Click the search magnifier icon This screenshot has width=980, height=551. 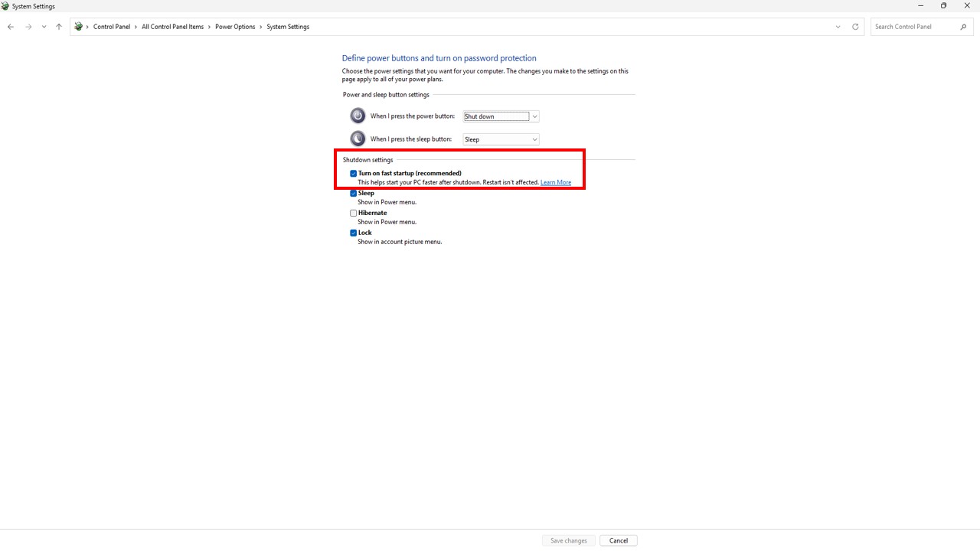tap(963, 27)
